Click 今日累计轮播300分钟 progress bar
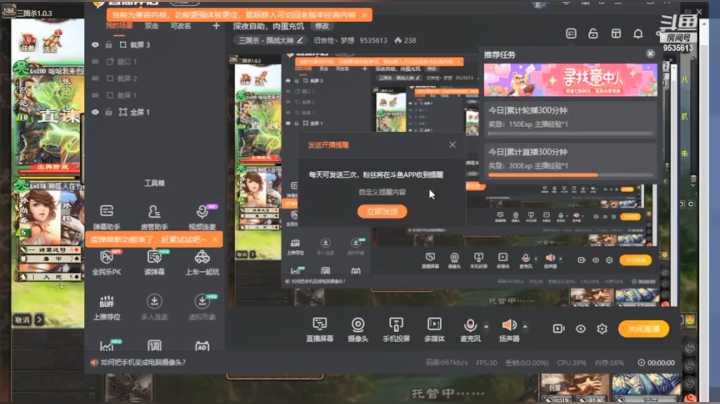 point(570,134)
